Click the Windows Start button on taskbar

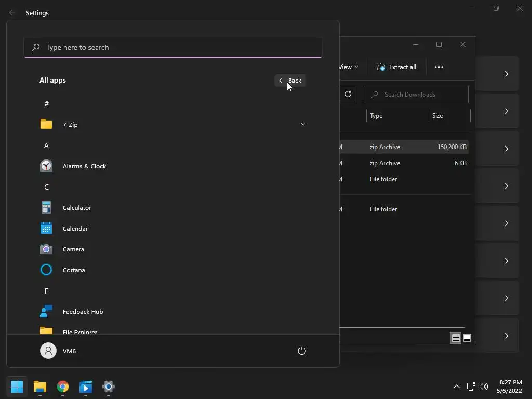[17, 387]
